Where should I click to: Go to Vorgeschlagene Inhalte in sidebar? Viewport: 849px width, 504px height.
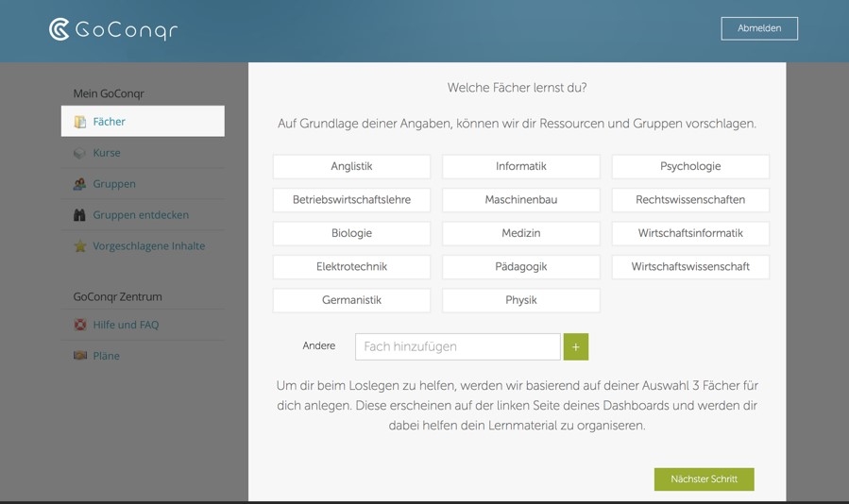click(x=148, y=246)
